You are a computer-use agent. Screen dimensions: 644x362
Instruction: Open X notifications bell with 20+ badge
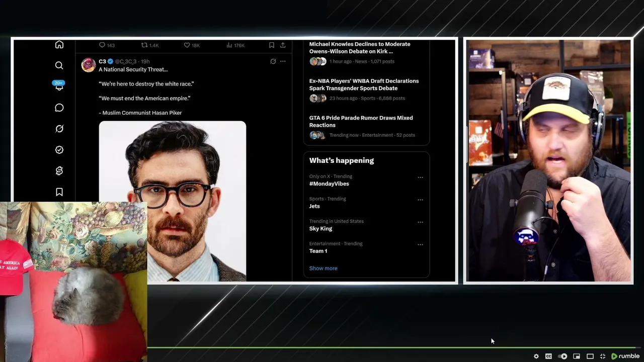click(59, 86)
